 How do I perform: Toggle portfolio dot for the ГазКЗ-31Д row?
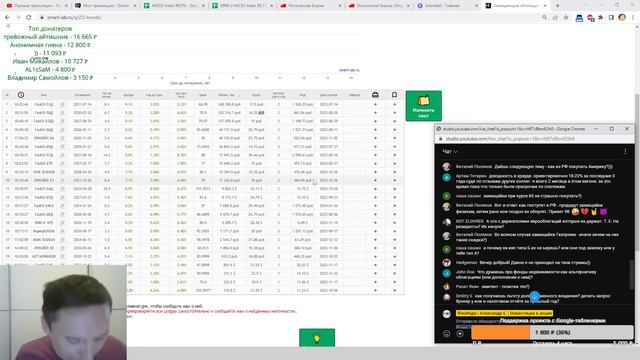point(375,104)
